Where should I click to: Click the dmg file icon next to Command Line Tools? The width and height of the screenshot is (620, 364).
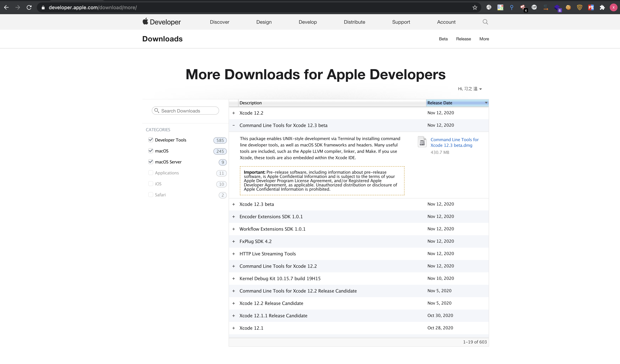[x=422, y=142]
